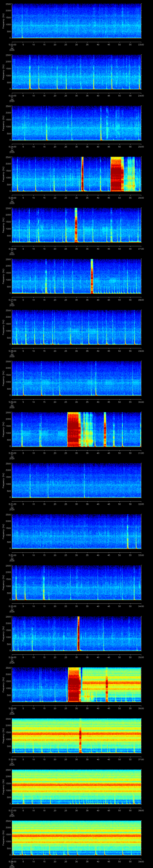Select the spectrogram panel starting at 5:32:00
This screenshot has width=153, height=868.
pyautogui.click(x=76, y=531)
